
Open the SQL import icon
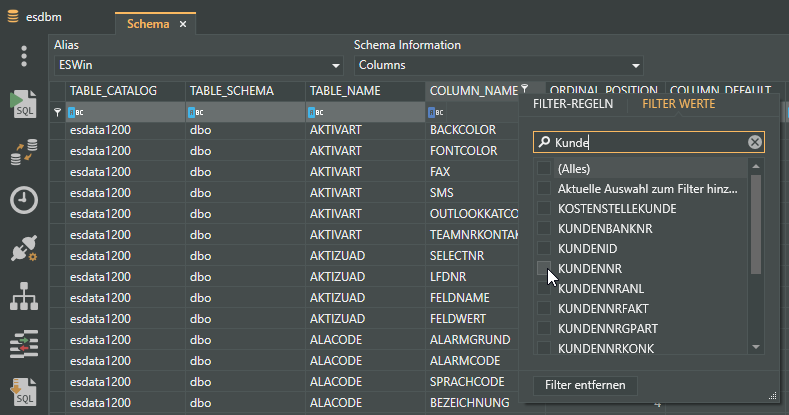click(24, 392)
